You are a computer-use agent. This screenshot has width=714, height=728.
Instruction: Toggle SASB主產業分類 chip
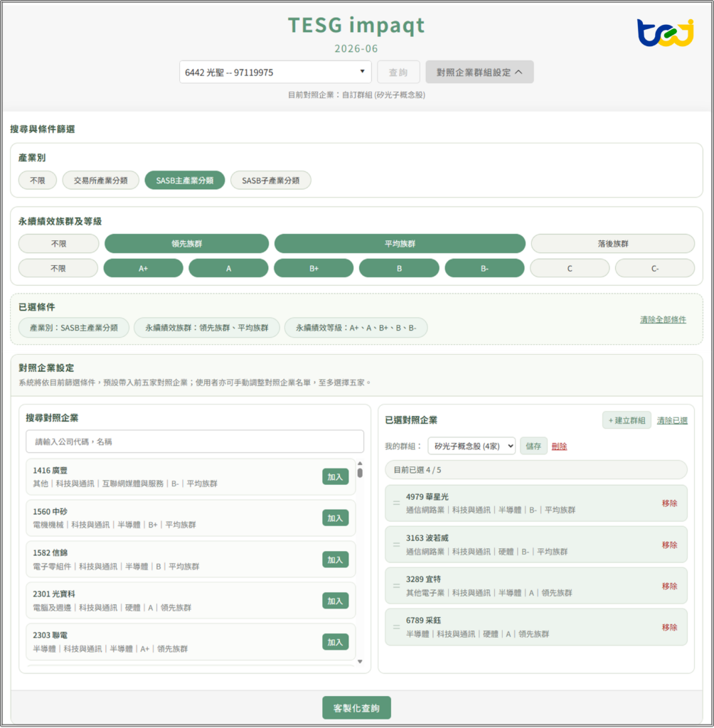[x=184, y=180]
